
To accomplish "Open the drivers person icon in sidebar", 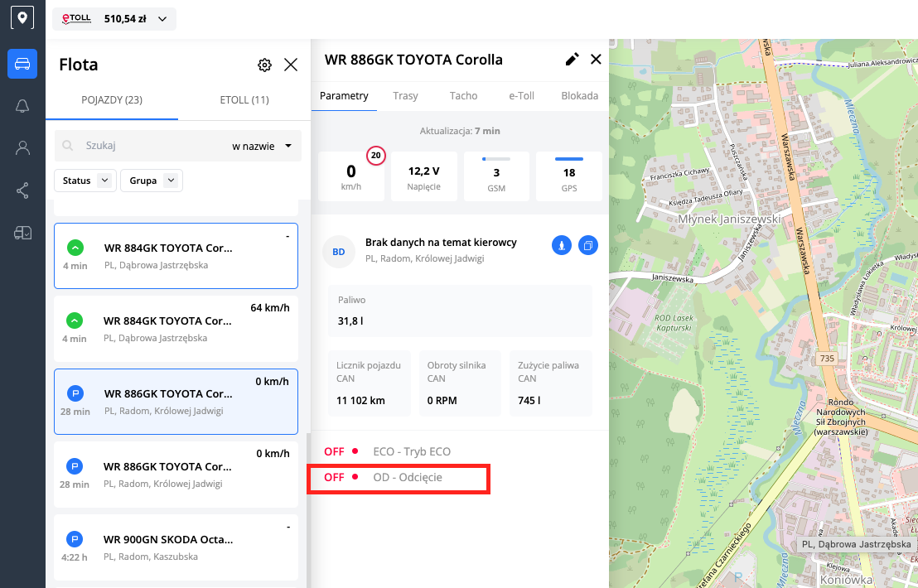I will 22,148.
